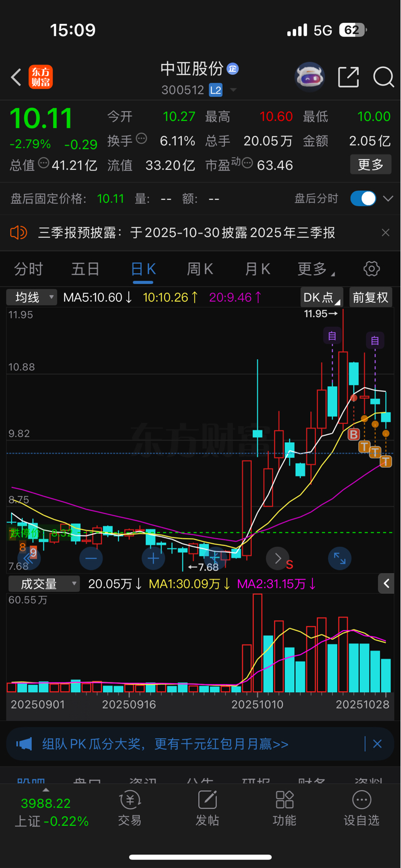Open the 成交量 indicator dropdown

click(44, 584)
